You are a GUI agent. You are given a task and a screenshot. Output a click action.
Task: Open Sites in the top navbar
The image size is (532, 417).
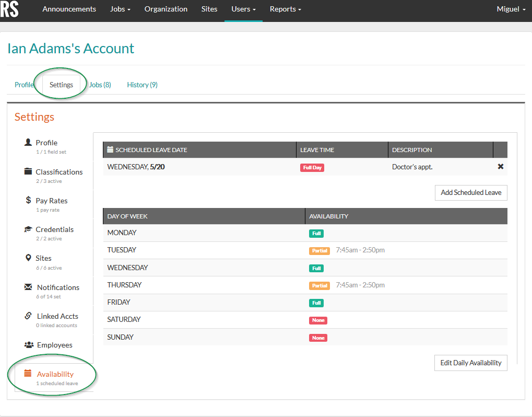click(x=209, y=9)
